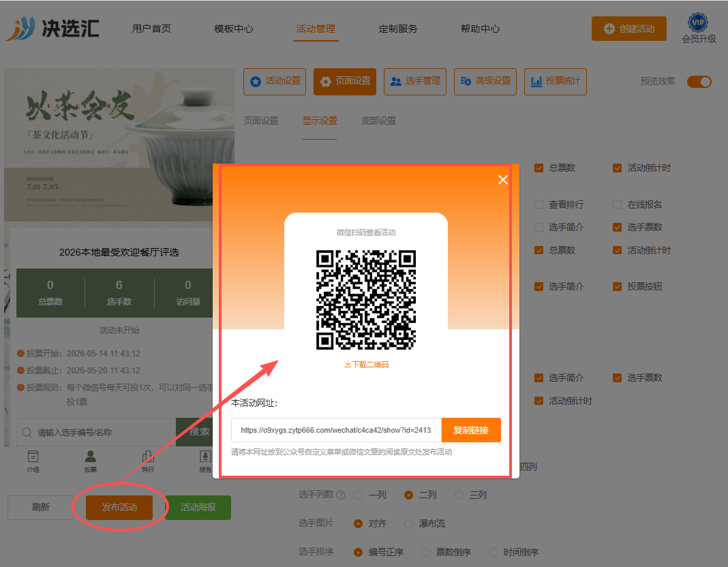Tap the 投票 person icon in preview nav
This screenshot has height=567, width=728.
[x=91, y=461]
